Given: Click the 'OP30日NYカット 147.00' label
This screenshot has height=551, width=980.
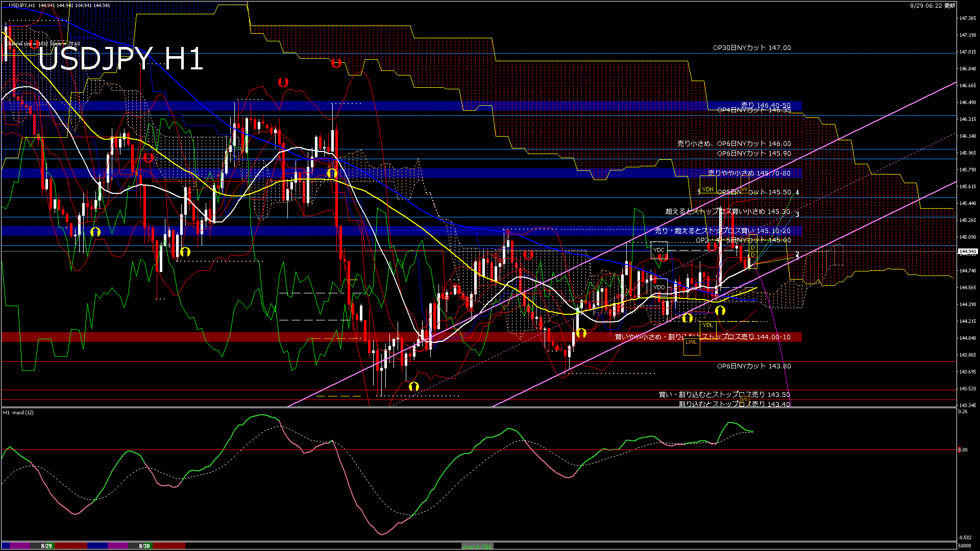Looking at the screenshot, I should 752,48.
